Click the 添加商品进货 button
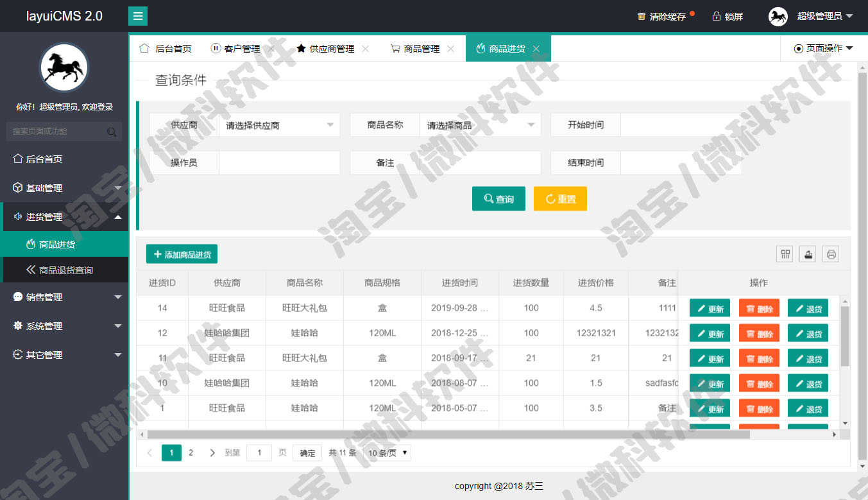 click(x=182, y=254)
